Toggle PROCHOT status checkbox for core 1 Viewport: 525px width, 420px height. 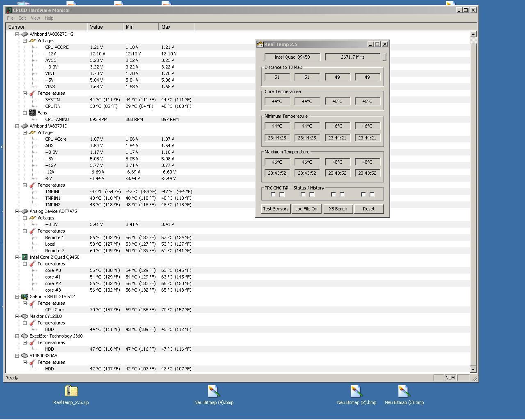click(303, 194)
